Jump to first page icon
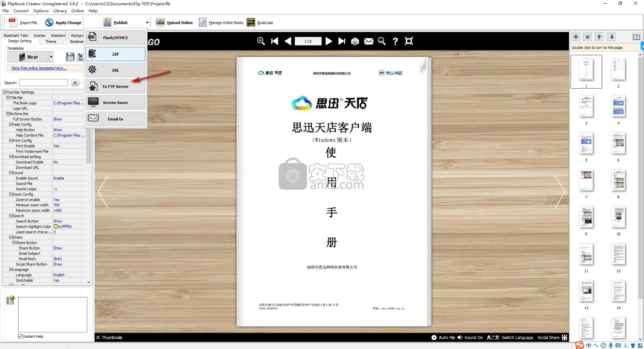Image resolution: width=644 pixels, height=349 pixels. tap(275, 41)
